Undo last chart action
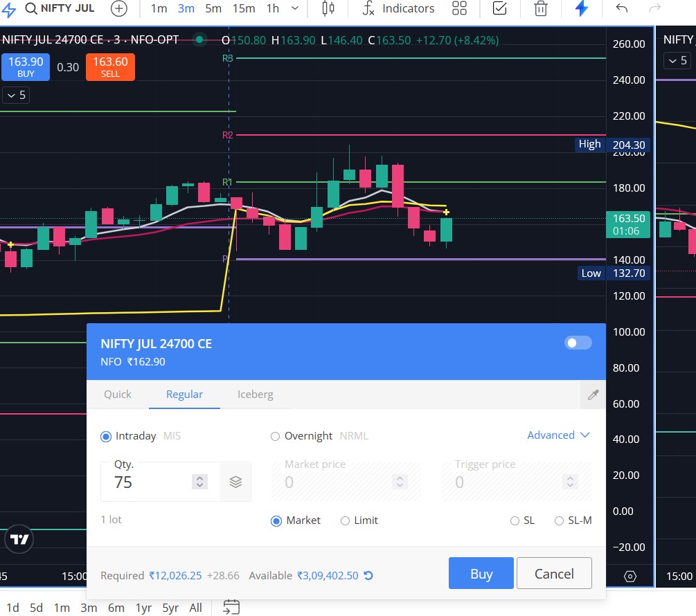 tap(622, 8)
